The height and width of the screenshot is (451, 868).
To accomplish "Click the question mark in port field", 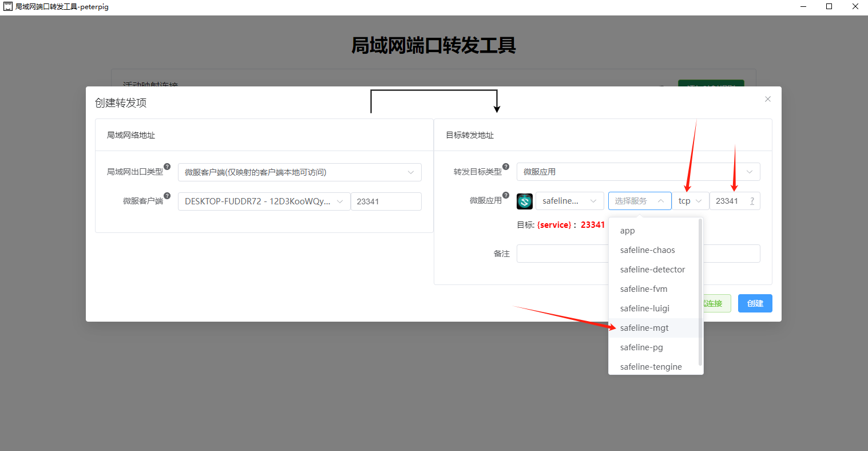I will [752, 201].
